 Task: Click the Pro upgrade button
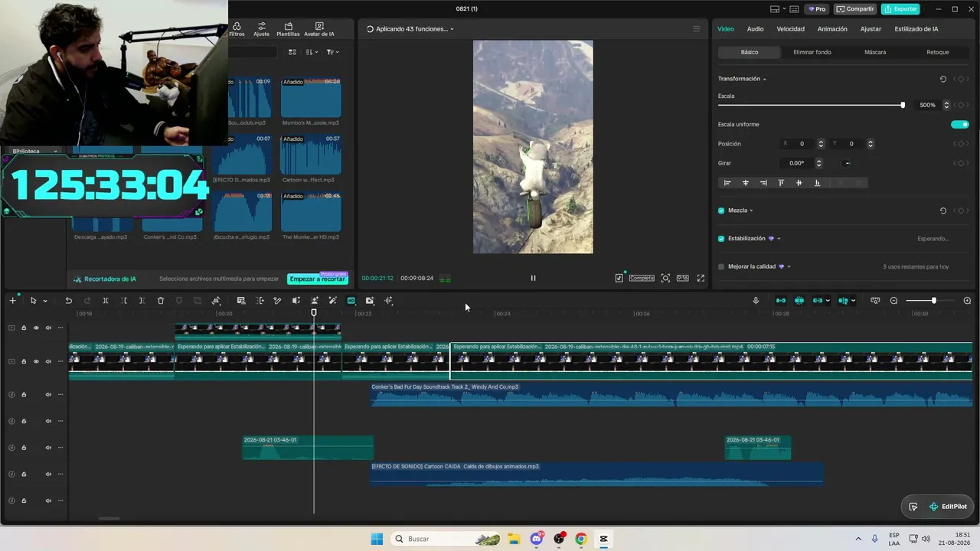tap(817, 9)
